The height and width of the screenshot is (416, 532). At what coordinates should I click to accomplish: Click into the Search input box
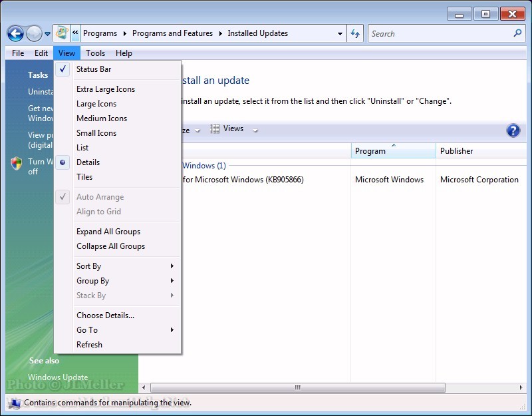(x=439, y=33)
